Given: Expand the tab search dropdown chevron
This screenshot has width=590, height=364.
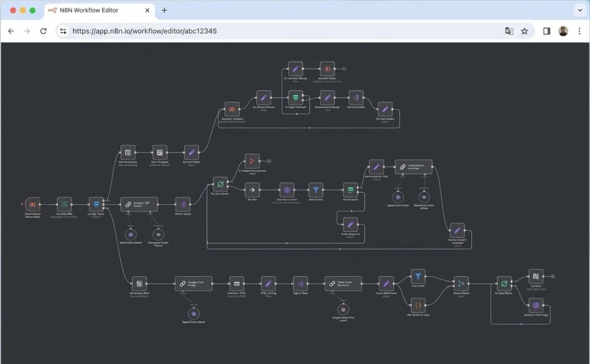Looking at the screenshot, I should click(580, 10).
